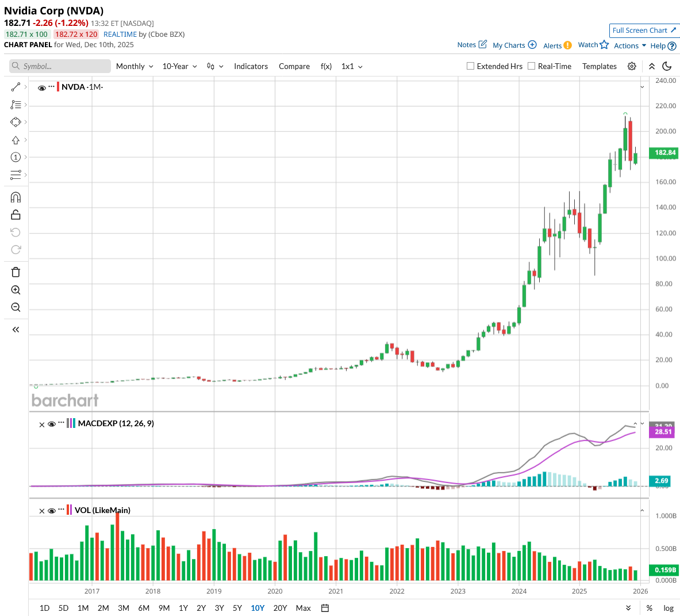Enable the Extended Hrs checkbox
Image resolution: width=680 pixels, height=616 pixels.
[470, 66]
